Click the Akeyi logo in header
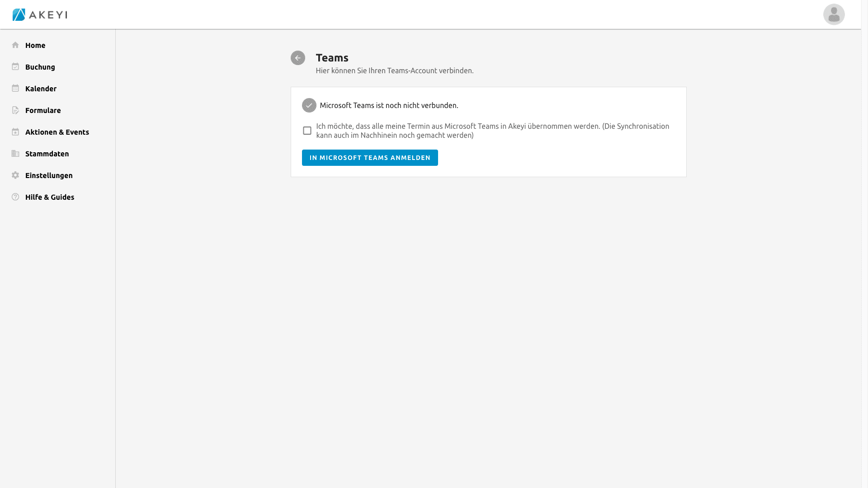Image resolution: width=868 pixels, height=488 pixels. [40, 14]
